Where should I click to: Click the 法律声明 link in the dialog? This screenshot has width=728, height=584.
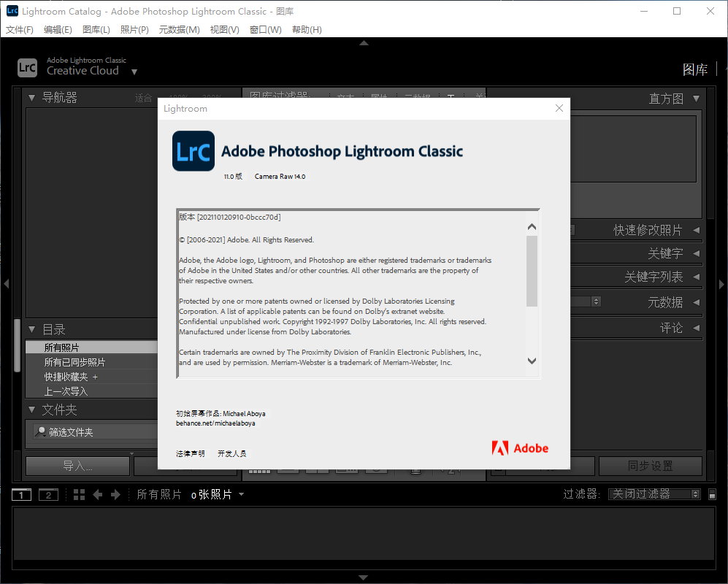[x=191, y=453]
